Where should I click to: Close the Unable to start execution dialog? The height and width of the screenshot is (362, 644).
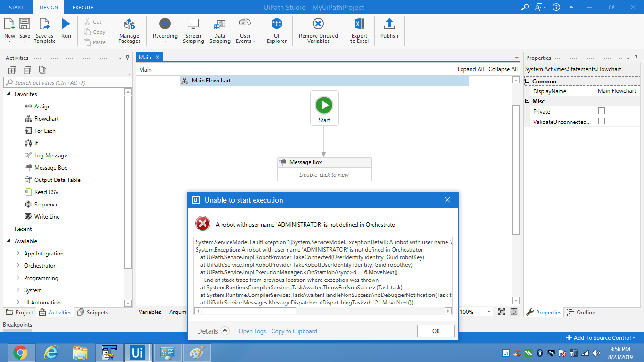tap(447, 200)
